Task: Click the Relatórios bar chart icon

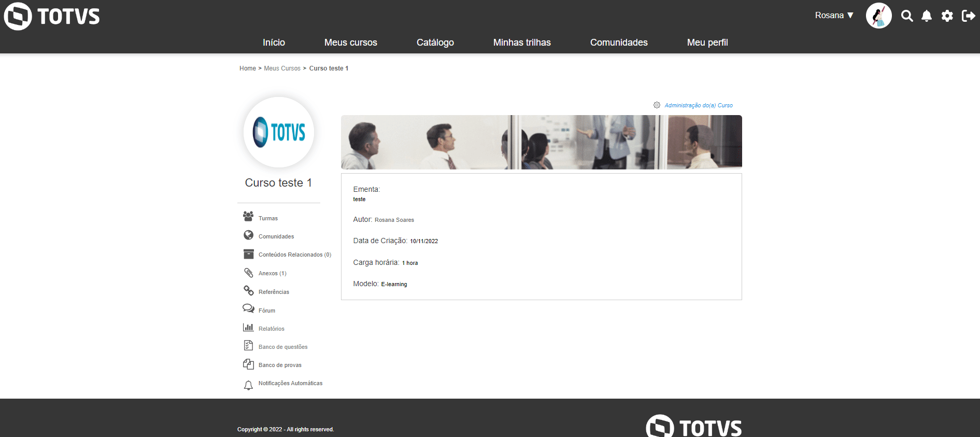Action: (248, 327)
